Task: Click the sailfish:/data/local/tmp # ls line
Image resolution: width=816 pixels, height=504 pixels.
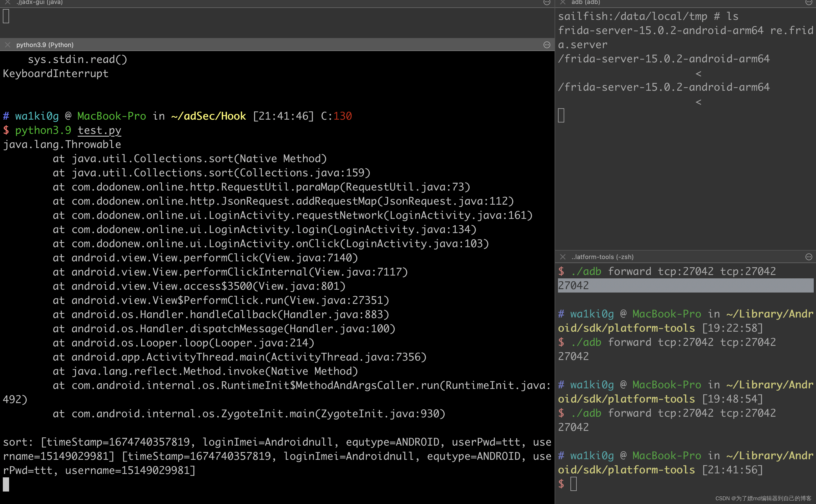Action: pyautogui.click(x=648, y=16)
